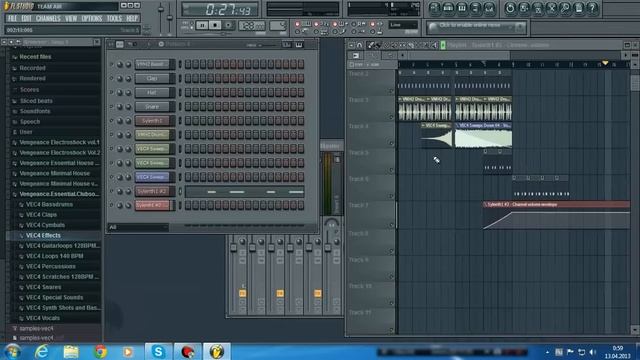The height and width of the screenshot is (360, 640).
Task: Open the VEC4 Claps subfolder
Action: click(x=41, y=215)
